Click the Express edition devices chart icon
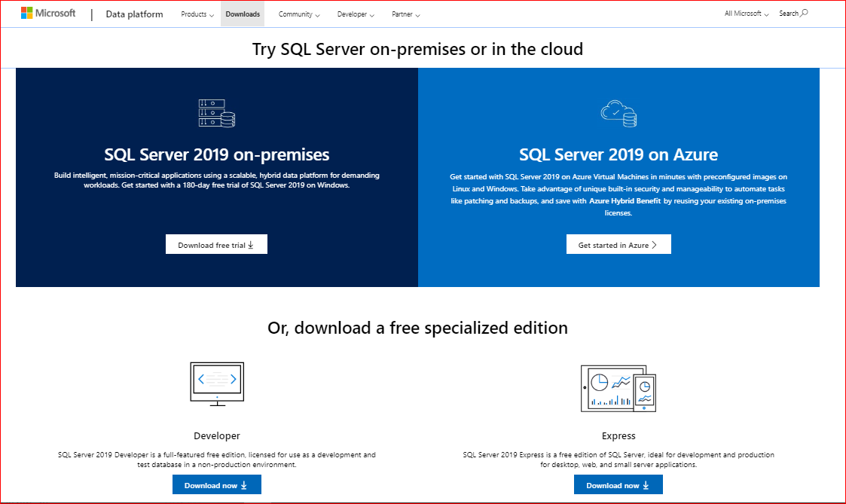846x504 pixels. pos(618,389)
